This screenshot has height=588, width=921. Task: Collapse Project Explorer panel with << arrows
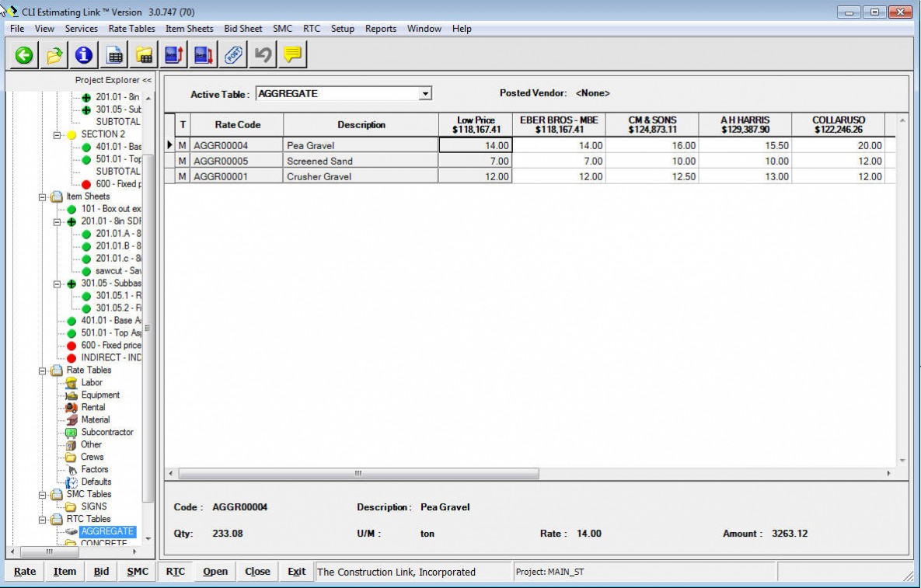(147, 81)
